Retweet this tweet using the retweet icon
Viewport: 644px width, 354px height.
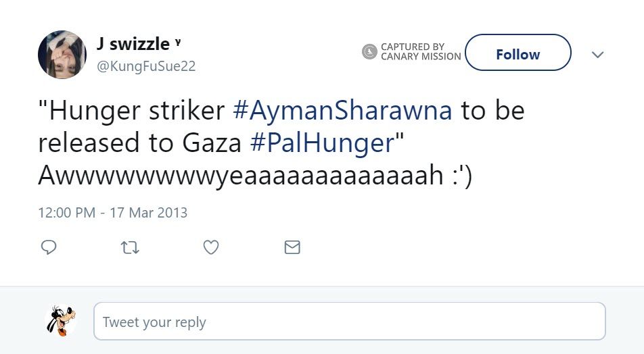(129, 248)
